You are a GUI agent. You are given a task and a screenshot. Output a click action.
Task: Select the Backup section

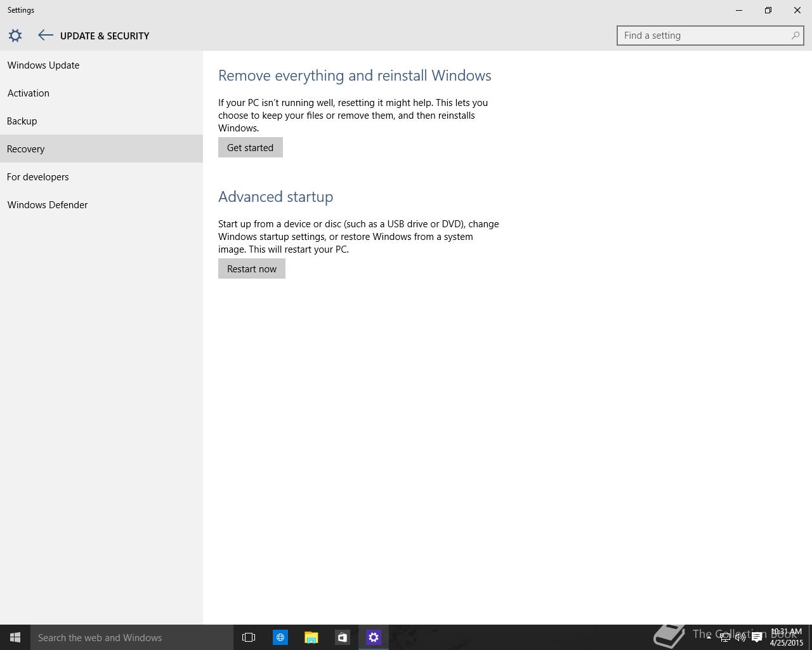click(101, 121)
